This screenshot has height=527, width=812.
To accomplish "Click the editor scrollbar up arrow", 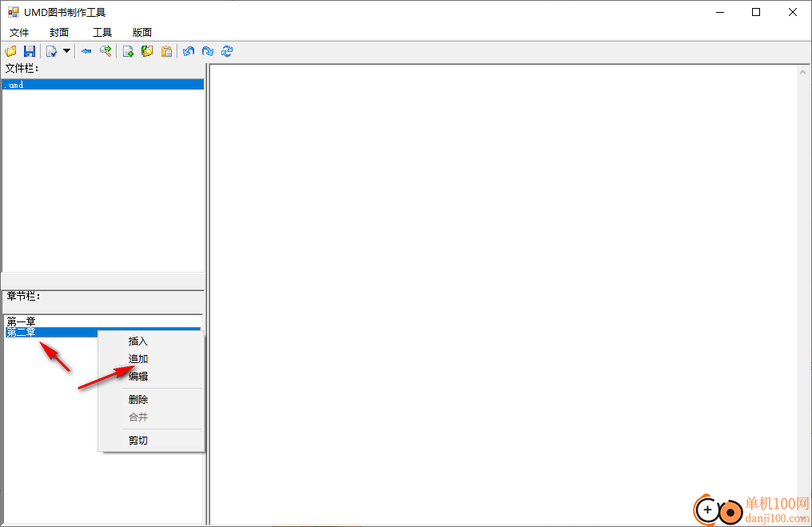I will [802, 72].
